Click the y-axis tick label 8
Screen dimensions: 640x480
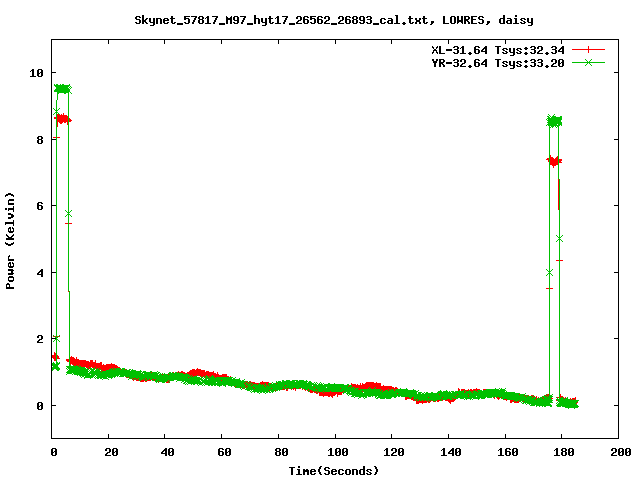pyautogui.click(x=40, y=140)
